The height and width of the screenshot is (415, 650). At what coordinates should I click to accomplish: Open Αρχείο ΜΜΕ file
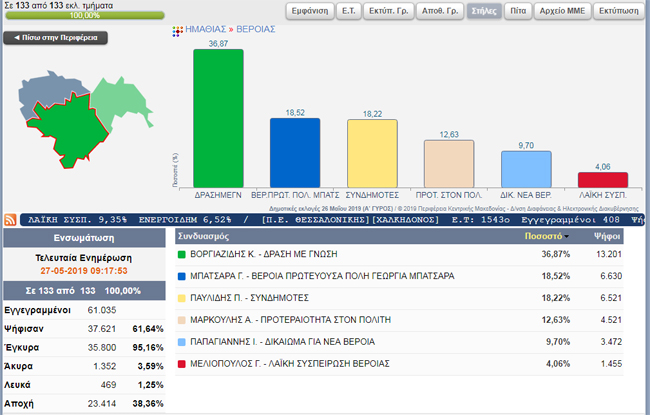pyautogui.click(x=562, y=12)
